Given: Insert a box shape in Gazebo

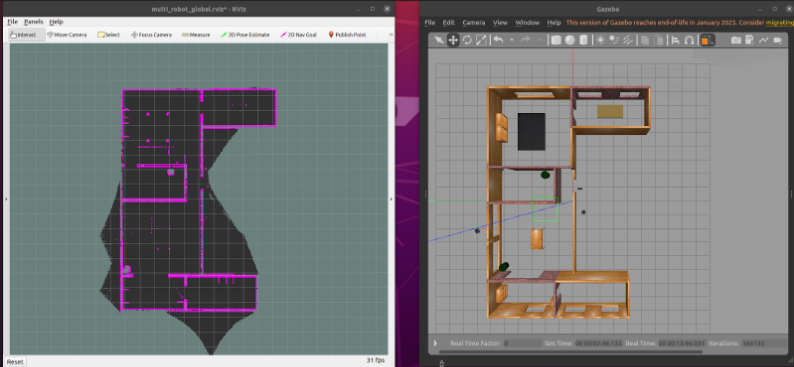Looking at the screenshot, I should tap(556, 40).
